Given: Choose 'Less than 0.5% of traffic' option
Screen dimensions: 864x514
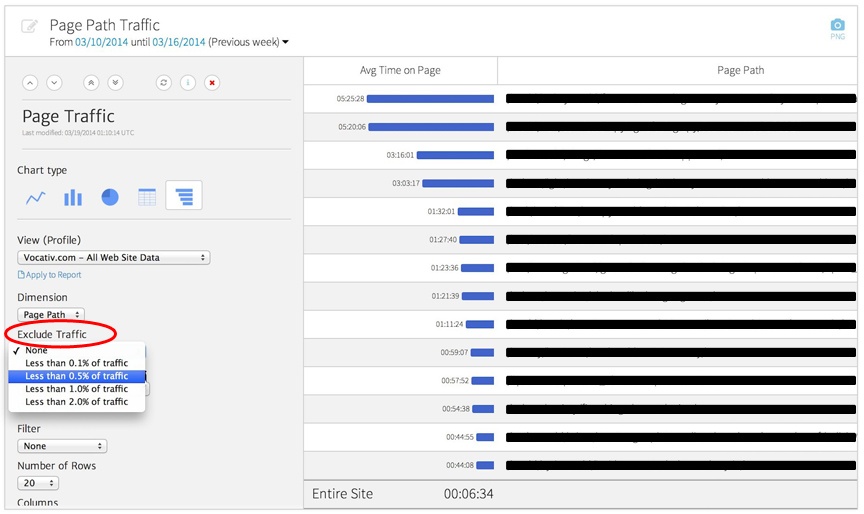Looking at the screenshot, I should [77, 376].
